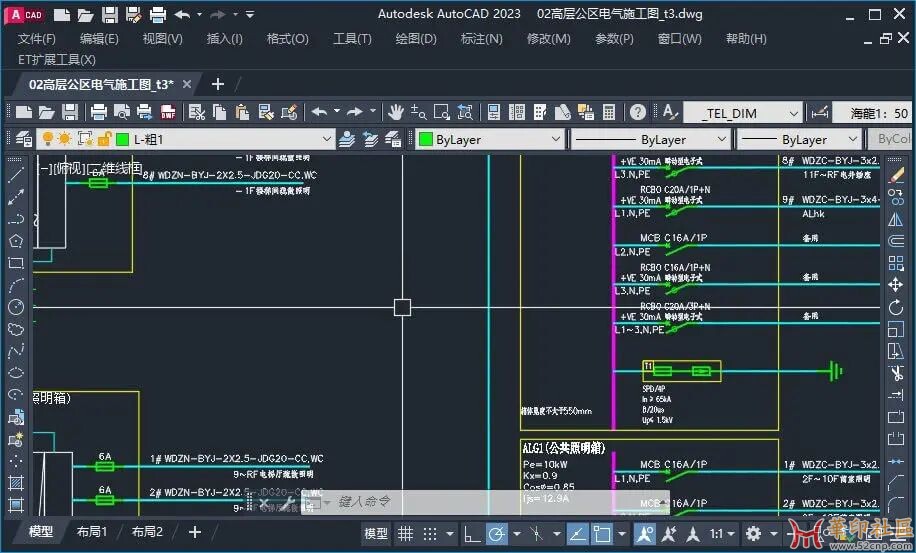Open the 1:1 annotation scale dropdown
Screen dimensions: 916x553
(722, 533)
